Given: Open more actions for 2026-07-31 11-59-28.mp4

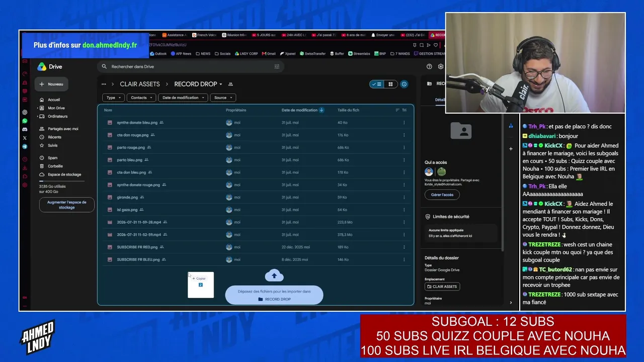Looking at the screenshot, I should (x=404, y=222).
